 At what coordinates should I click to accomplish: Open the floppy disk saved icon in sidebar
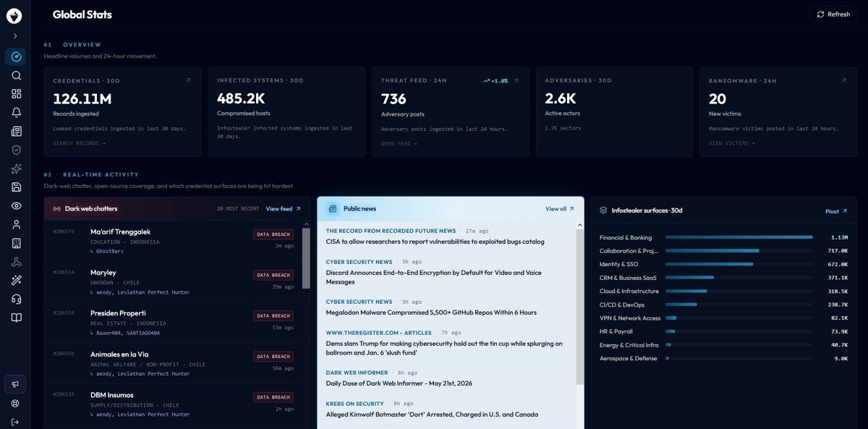(16, 187)
